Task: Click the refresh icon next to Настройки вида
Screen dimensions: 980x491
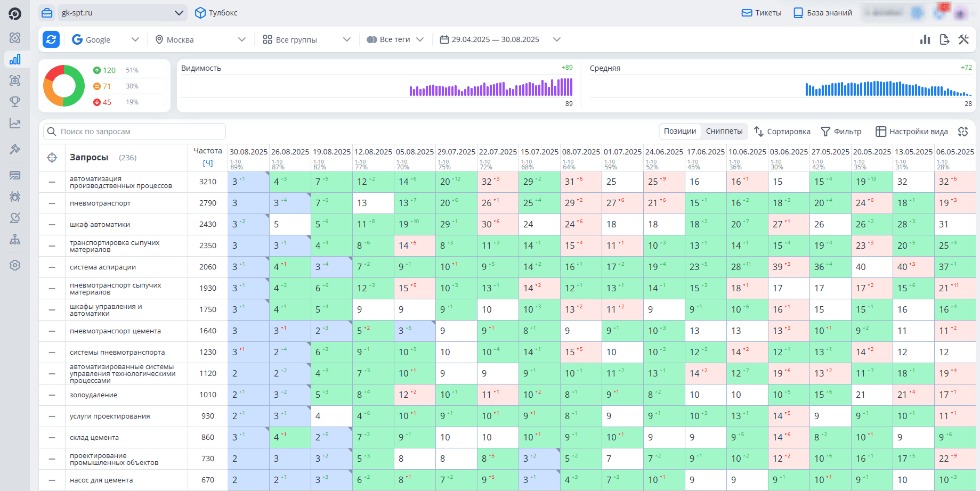Action: [963, 132]
